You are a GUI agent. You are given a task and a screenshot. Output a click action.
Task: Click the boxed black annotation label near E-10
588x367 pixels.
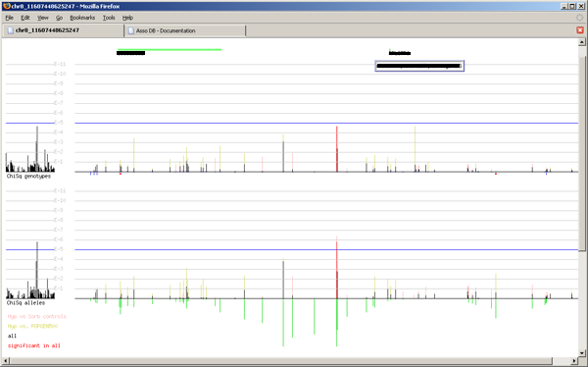tap(419, 66)
